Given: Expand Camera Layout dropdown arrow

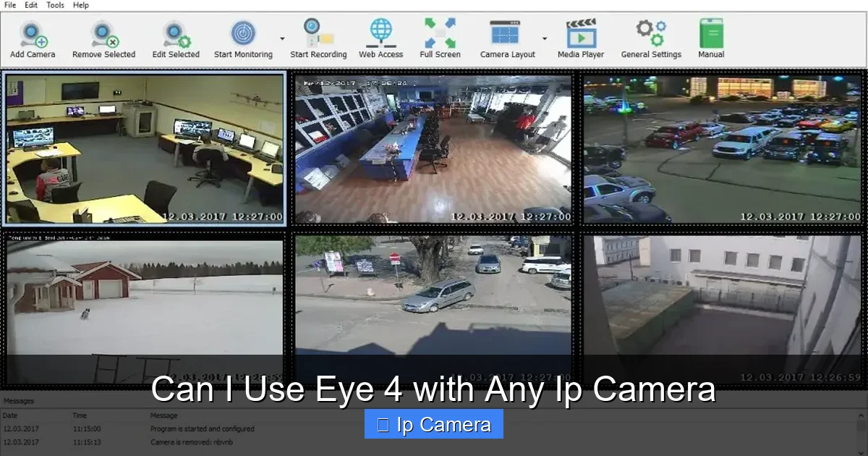Looking at the screenshot, I should (x=545, y=38).
